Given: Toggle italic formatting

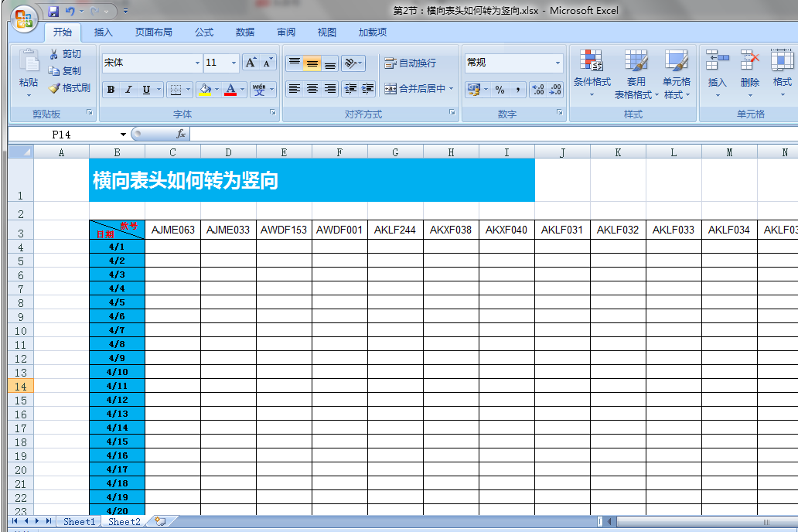Looking at the screenshot, I should click(x=128, y=90).
